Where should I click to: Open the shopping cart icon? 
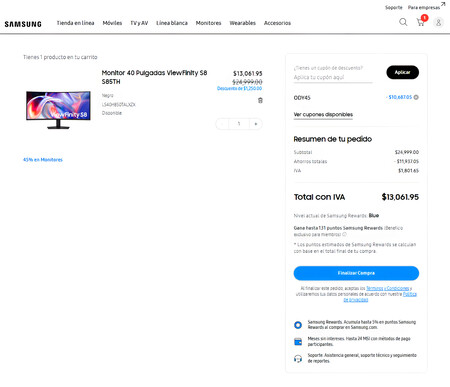coord(421,22)
